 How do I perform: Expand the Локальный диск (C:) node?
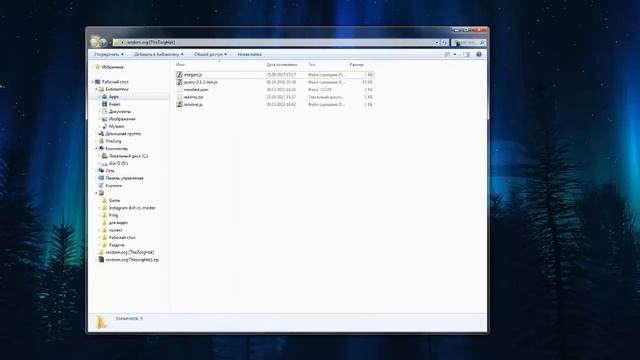point(100,156)
